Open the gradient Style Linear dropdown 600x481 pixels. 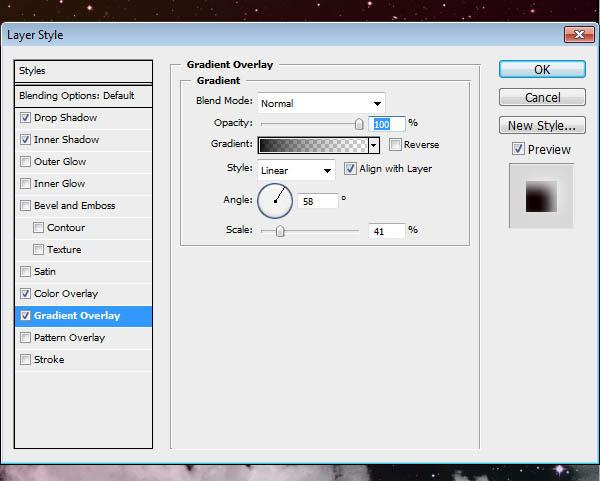coord(296,170)
